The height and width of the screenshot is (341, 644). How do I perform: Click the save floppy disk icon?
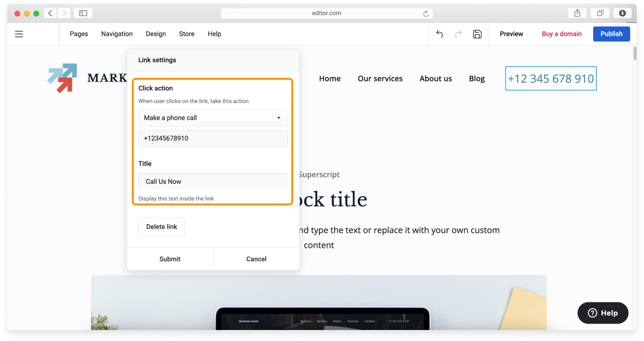tap(477, 34)
